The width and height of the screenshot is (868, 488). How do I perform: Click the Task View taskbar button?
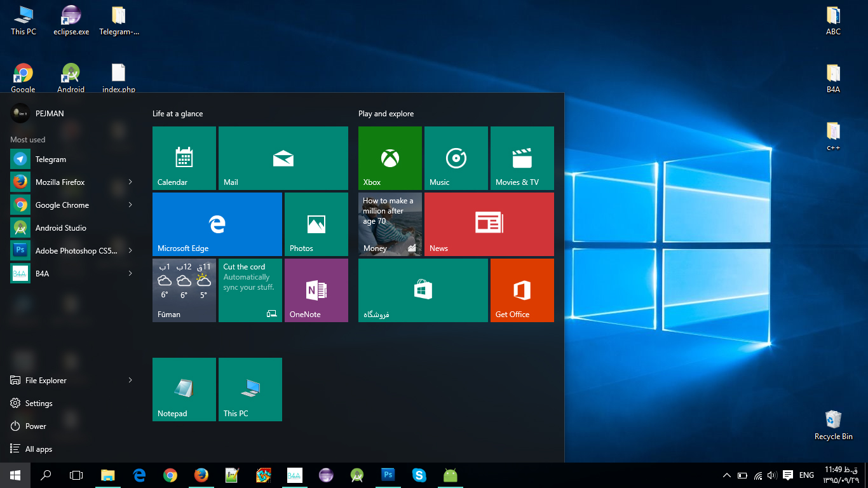76,475
